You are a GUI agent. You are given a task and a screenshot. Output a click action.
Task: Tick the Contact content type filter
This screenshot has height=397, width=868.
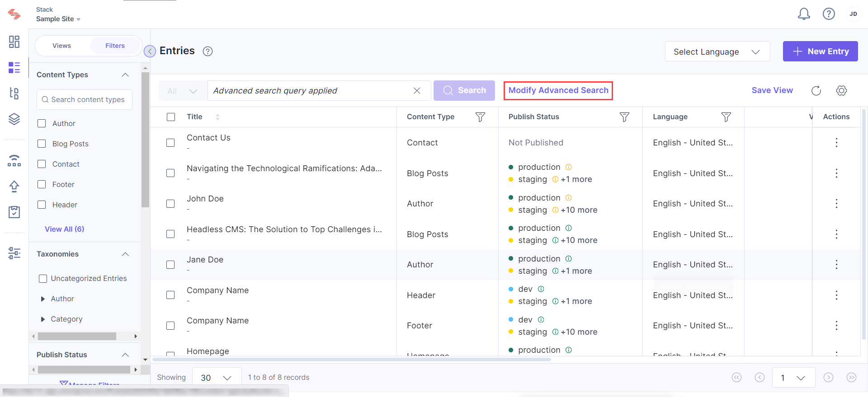[x=42, y=164]
